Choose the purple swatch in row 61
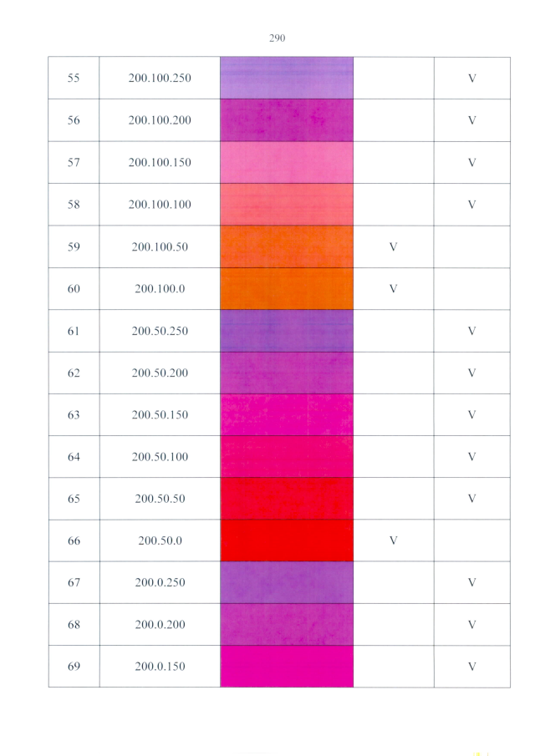This screenshot has width=535, height=756. pyautogui.click(x=287, y=331)
